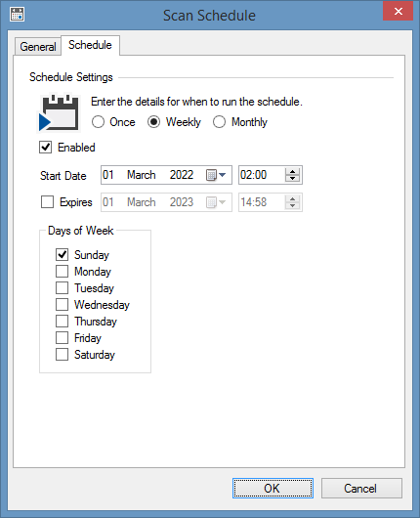Enable the Expires checkbox

(x=47, y=202)
